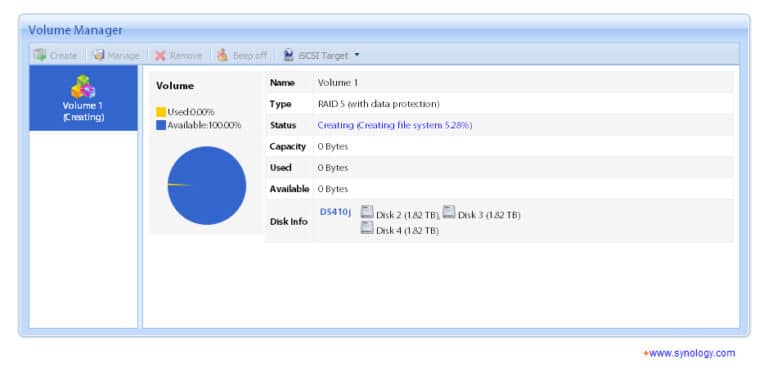
Task: Click the Disk 4 drive icon
Action: click(367, 228)
